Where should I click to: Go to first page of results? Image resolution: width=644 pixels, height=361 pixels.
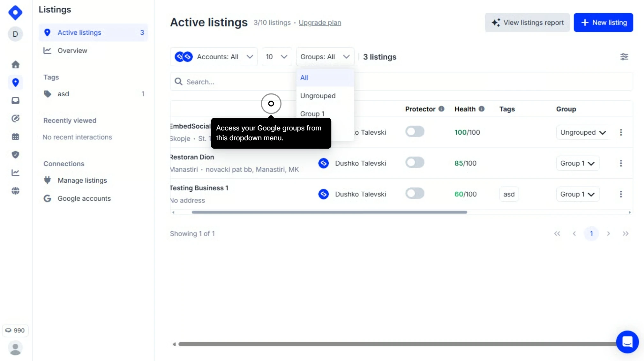coord(557,233)
